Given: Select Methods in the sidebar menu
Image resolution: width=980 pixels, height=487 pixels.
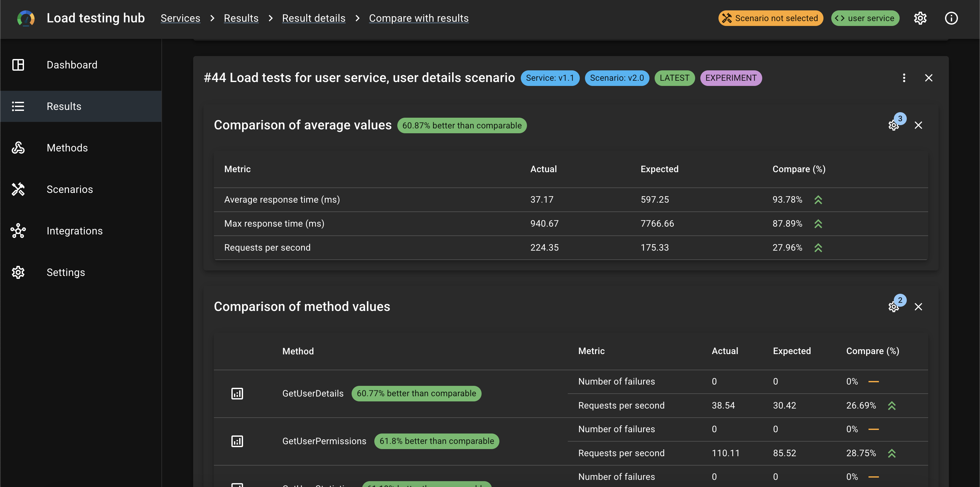Looking at the screenshot, I should [81, 148].
